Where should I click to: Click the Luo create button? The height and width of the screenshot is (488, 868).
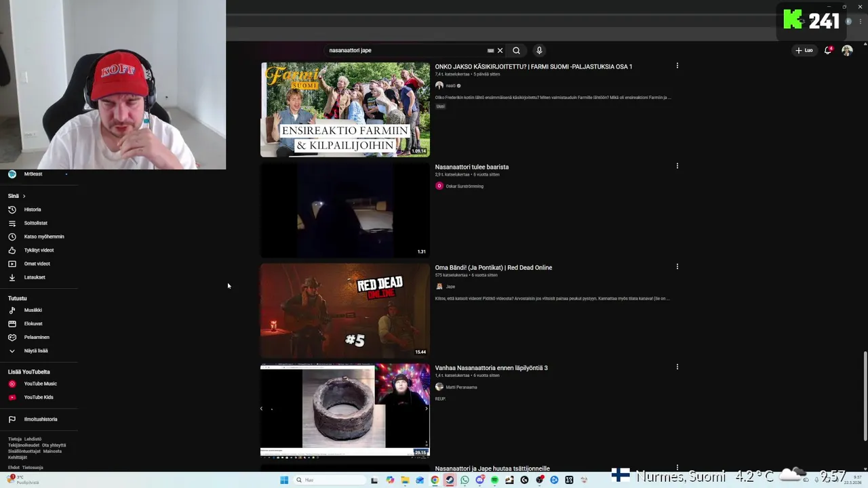point(804,50)
